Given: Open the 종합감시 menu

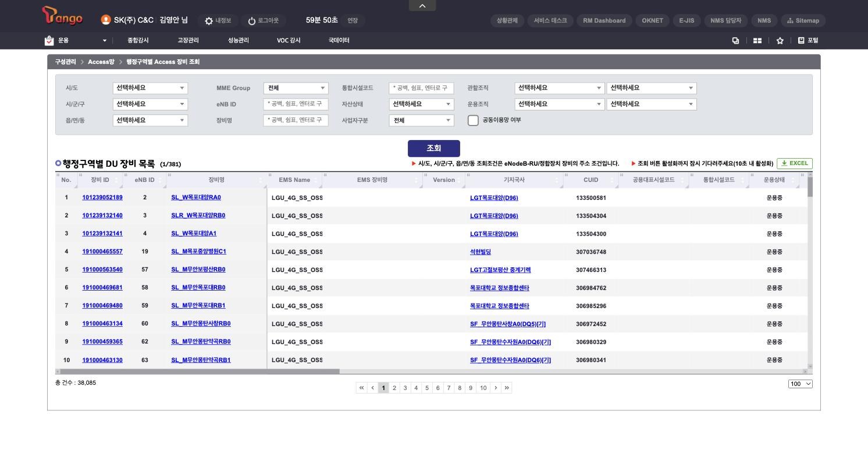Looking at the screenshot, I should [x=138, y=41].
